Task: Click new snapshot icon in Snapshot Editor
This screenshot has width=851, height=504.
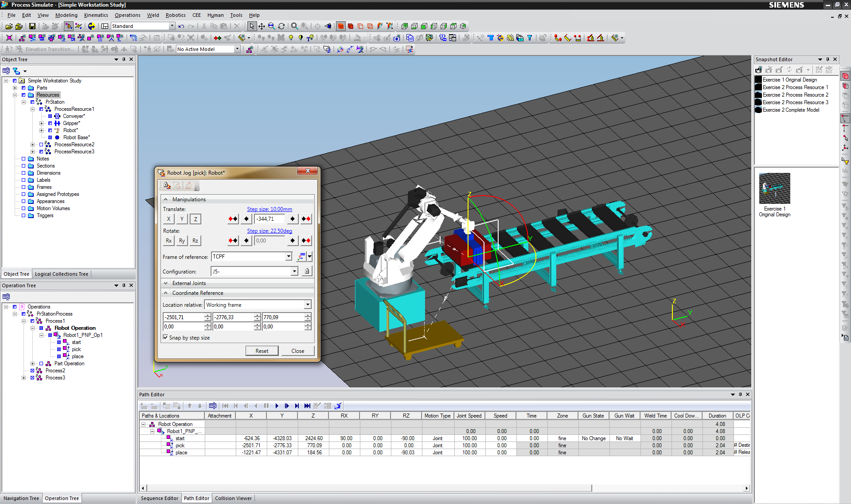Action: pos(759,70)
